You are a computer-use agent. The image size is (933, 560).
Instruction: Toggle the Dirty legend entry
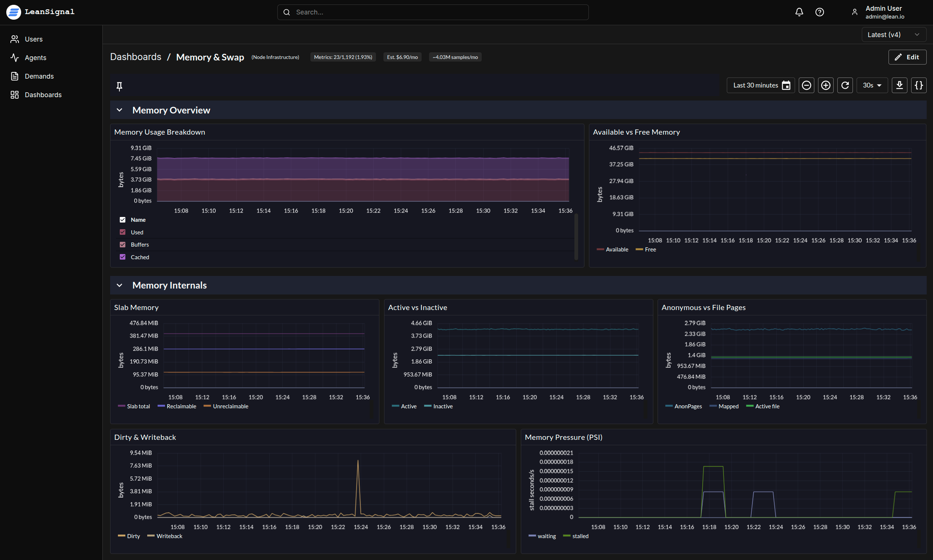[x=129, y=536]
